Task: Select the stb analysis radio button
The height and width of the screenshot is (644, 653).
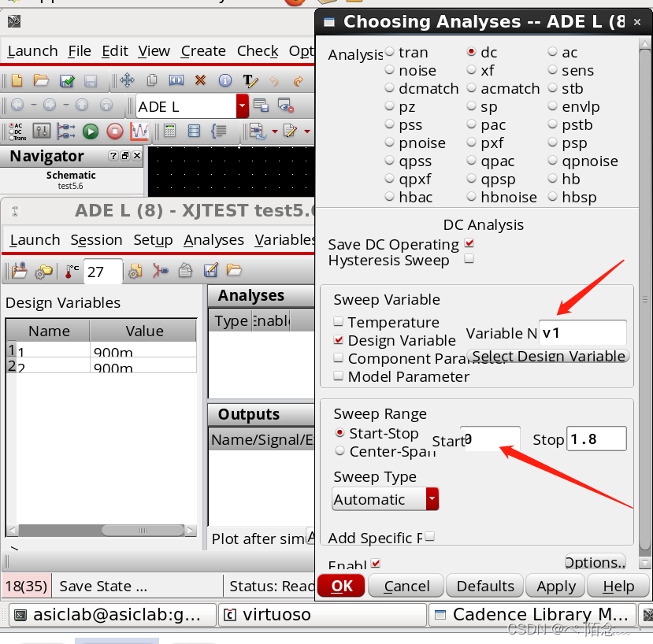Action: tap(552, 88)
